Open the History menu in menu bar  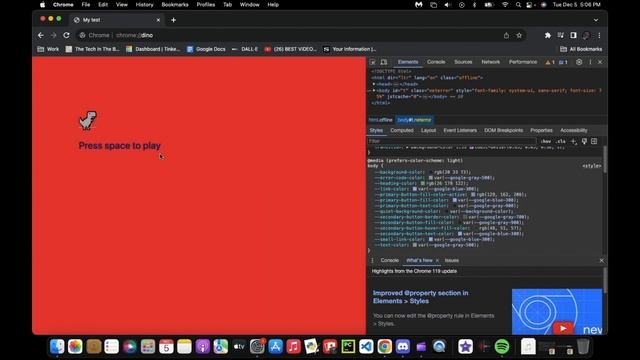point(144,5)
